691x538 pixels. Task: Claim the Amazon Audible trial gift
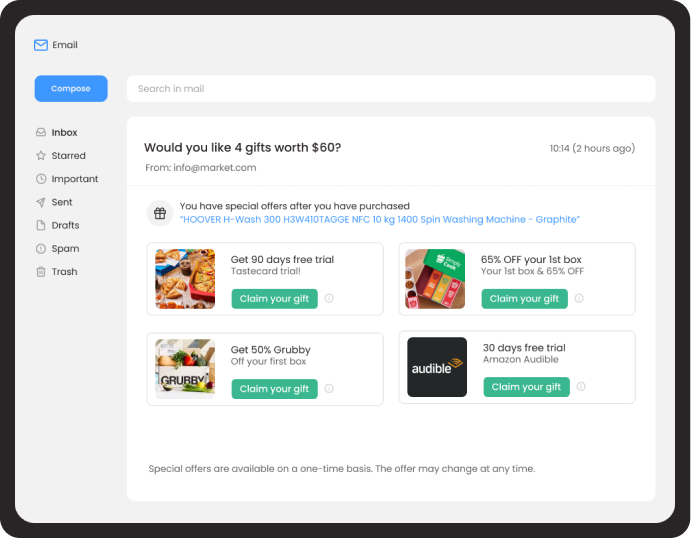click(526, 387)
